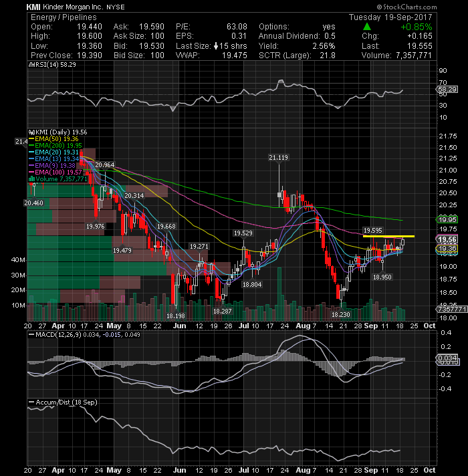This screenshot has width=468, height=476.
Task: Click the Kinder Morgan Inc. company name
Action: point(72,7)
